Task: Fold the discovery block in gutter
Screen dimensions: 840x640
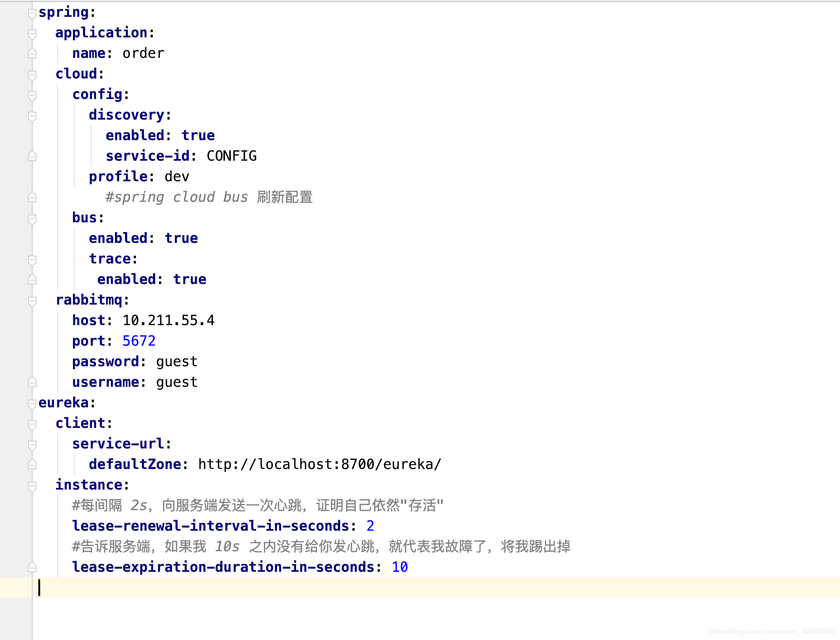Action: 32,116
